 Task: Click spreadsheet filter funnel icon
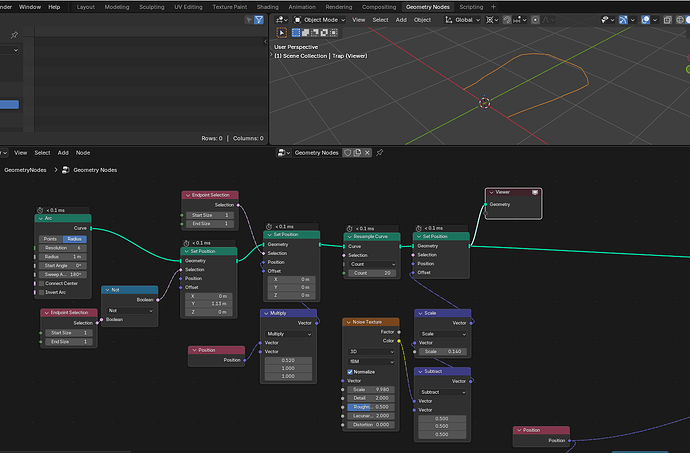[x=259, y=20]
